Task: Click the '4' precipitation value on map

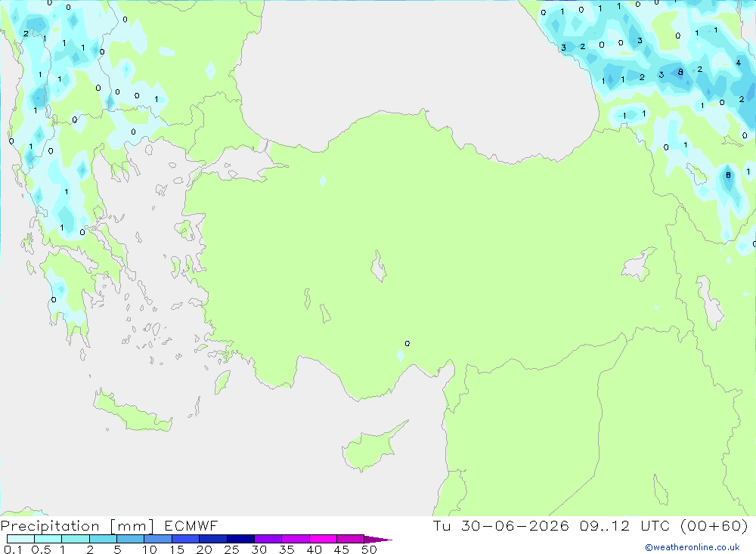Action: 738,63
